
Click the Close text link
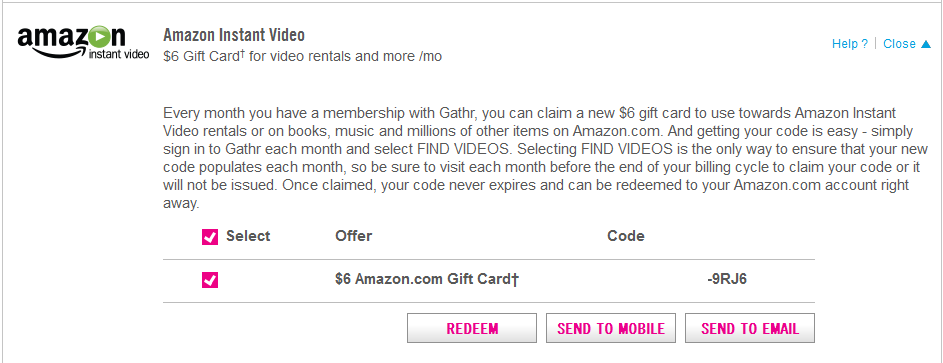899,44
